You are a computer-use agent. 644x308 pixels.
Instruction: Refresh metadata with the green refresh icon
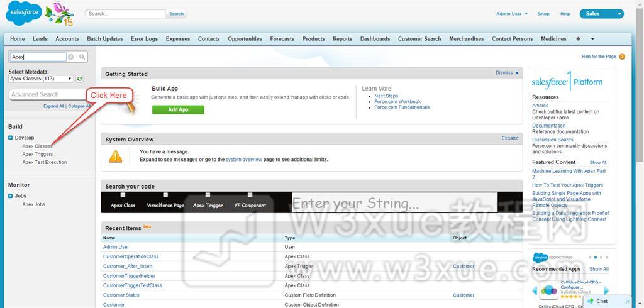[80, 79]
